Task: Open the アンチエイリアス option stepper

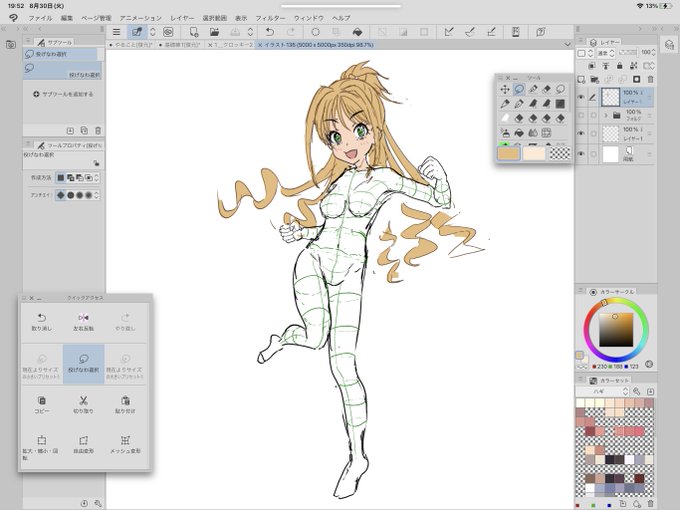Action: point(96,195)
